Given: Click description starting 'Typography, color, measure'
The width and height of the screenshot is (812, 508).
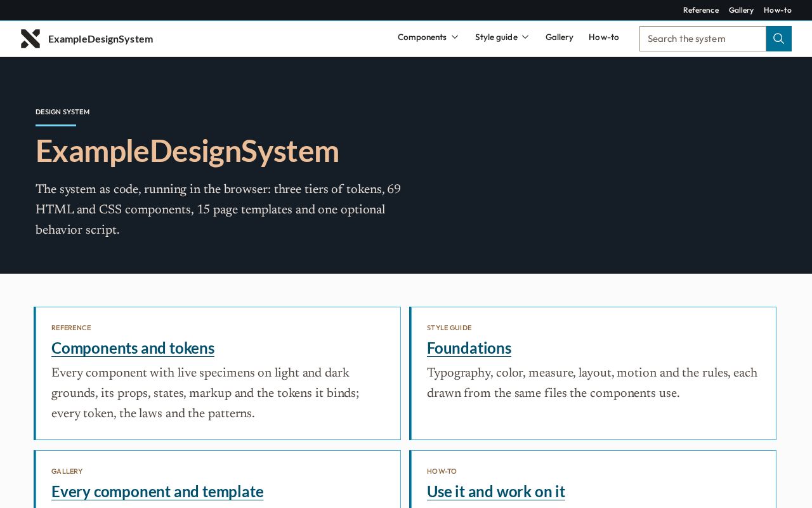Looking at the screenshot, I should (x=592, y=384).
